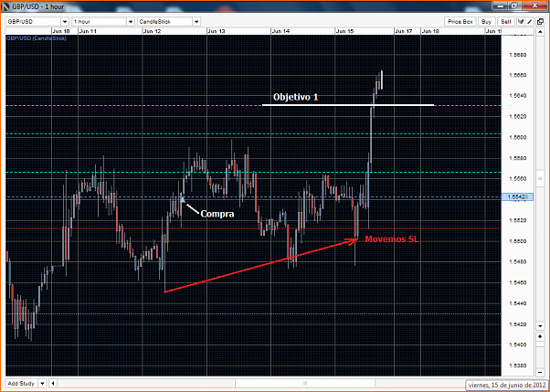This screenshot has width=550, height=392.
Task: Open the chart studies icon beside Sell
Action: point(521,21)
